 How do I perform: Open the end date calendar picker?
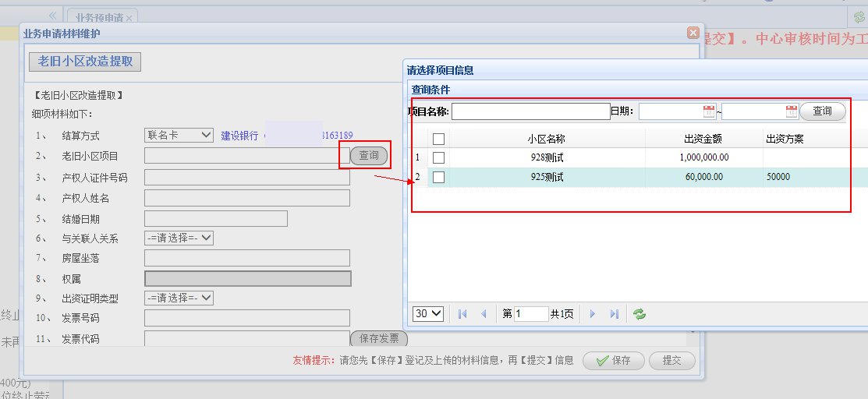pyautogui.click(x=792, y=111)
